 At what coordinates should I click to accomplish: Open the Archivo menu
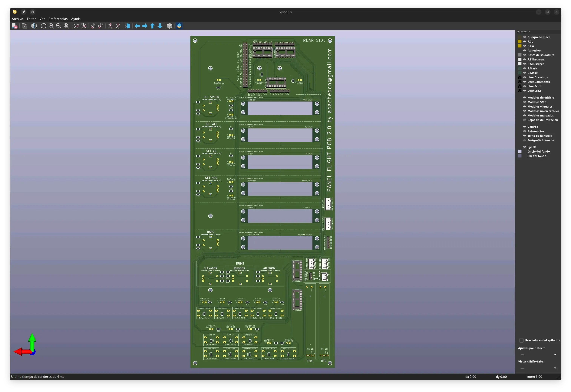[18, 19]
